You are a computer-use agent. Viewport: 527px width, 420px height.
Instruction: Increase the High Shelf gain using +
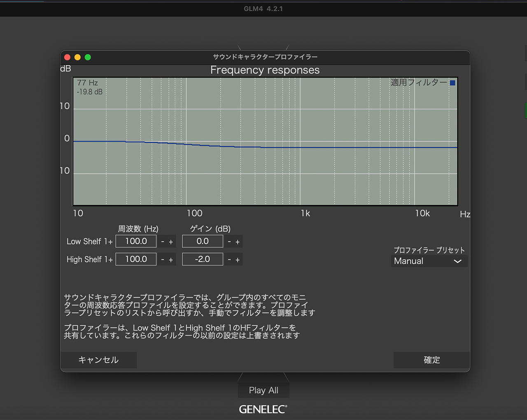(238, 259)
